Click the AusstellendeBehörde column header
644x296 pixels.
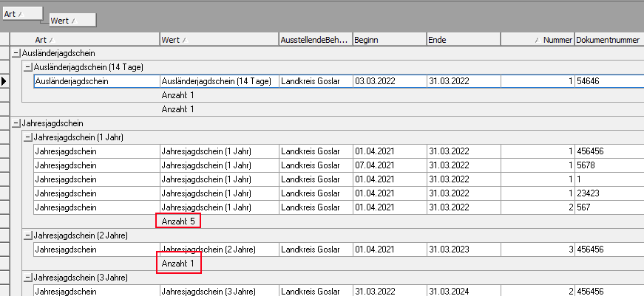pyautogui.click(x=314, y=39)
